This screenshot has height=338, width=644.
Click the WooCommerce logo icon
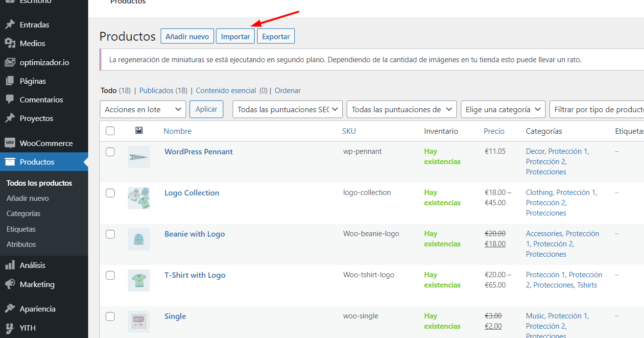pyautogui.click(x=10, y=143)
